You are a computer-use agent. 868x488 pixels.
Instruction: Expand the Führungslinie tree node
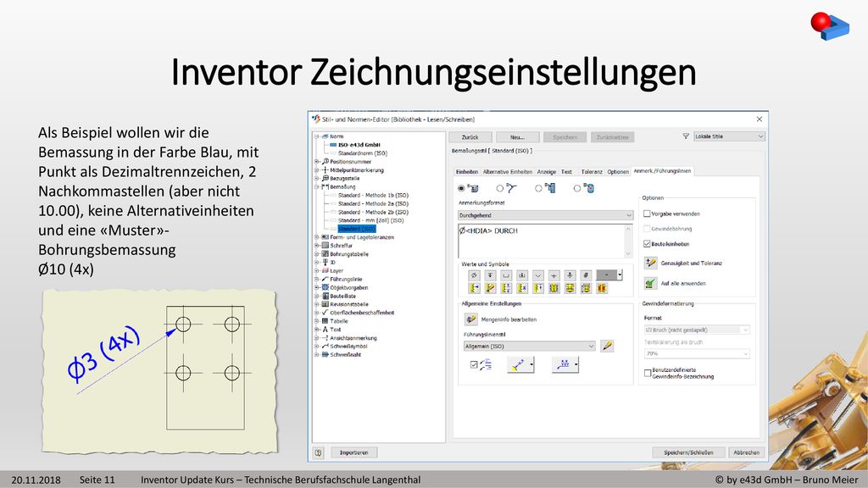[317, 280]
